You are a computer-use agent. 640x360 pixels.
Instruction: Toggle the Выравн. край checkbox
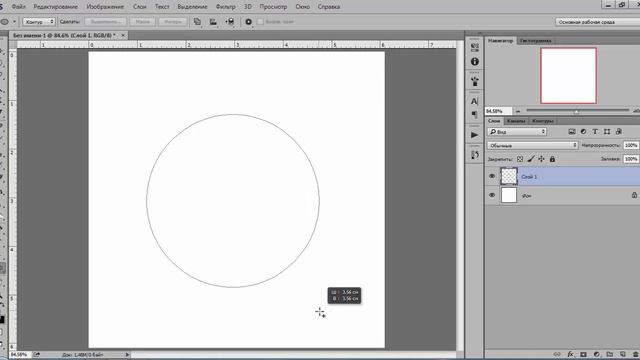click(260, 22)
